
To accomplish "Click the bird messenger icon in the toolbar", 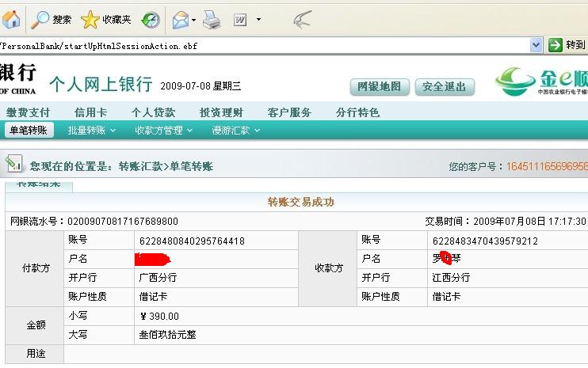I will [x=303, y=20].
